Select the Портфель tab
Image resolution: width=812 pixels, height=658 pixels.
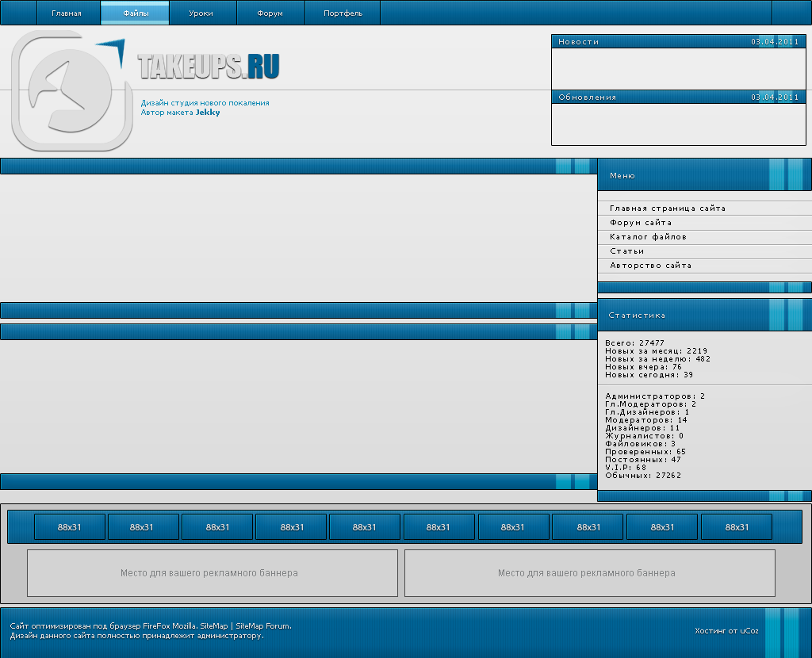(x=343, y=13)
